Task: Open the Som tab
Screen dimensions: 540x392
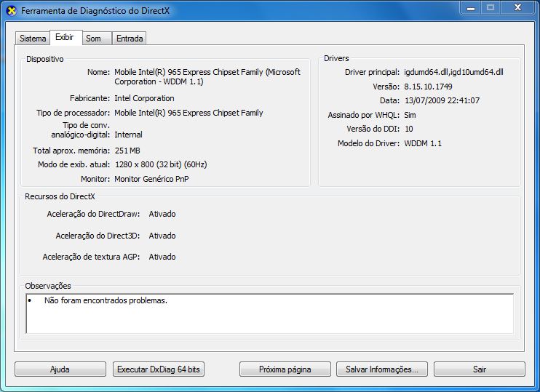Action: coord(93,39)
